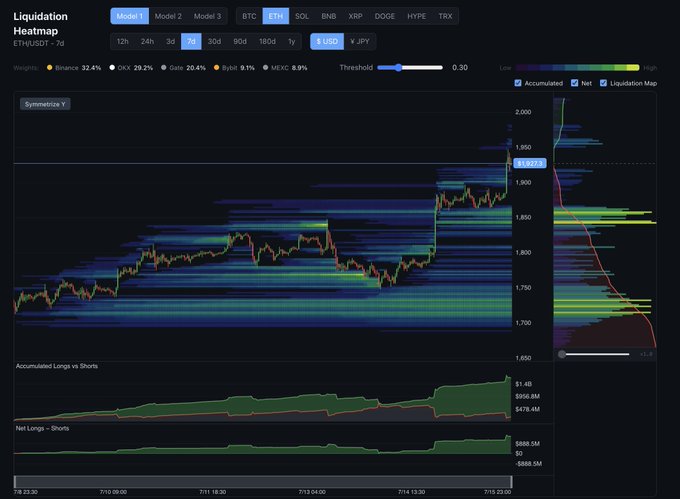Set timeframe to 12h
680x499 pixels.
point(122,41)
